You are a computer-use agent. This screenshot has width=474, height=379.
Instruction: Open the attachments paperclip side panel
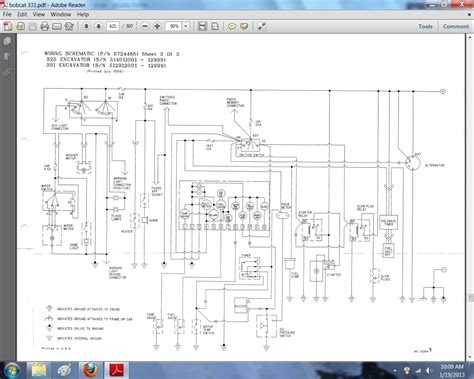7,72
